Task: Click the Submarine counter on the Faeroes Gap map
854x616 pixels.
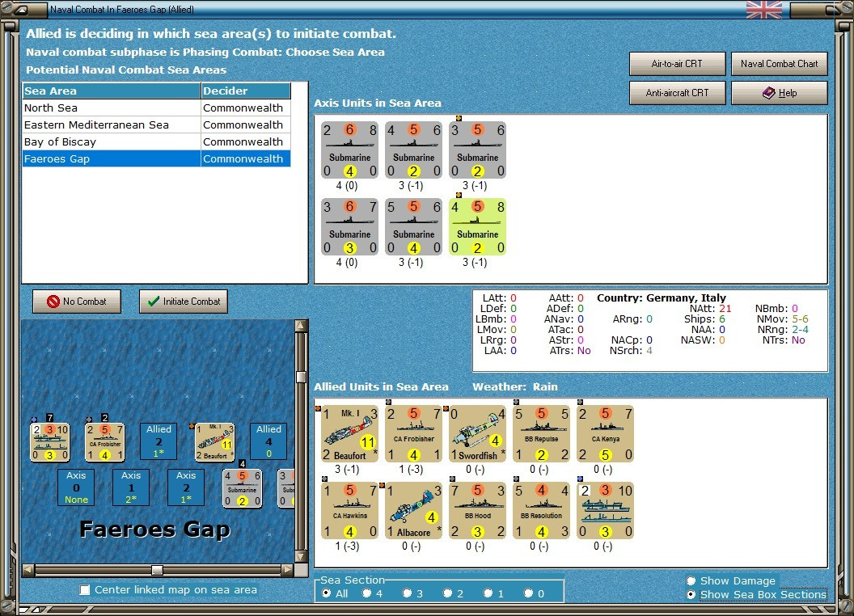Action: point(243,488)
